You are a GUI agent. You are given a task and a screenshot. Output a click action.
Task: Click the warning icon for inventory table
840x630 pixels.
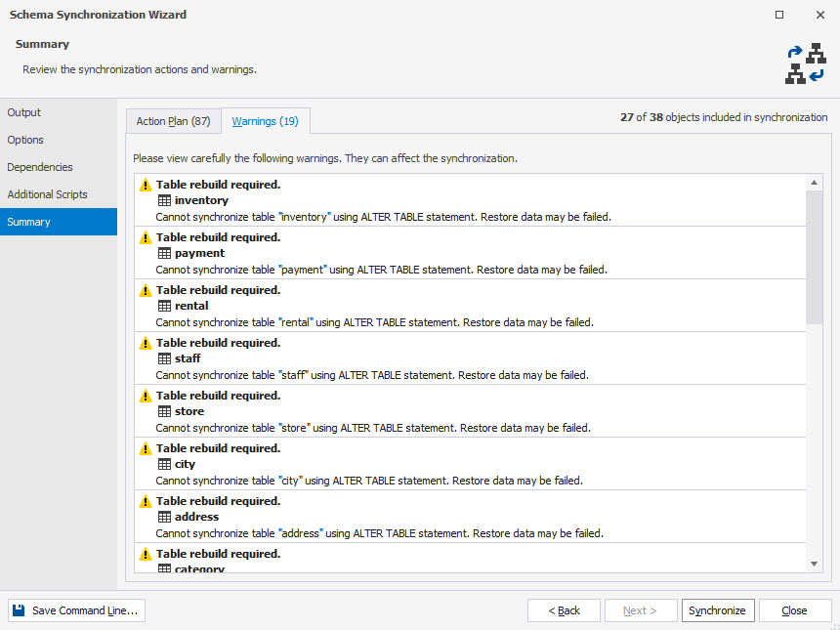coord(146,185)
